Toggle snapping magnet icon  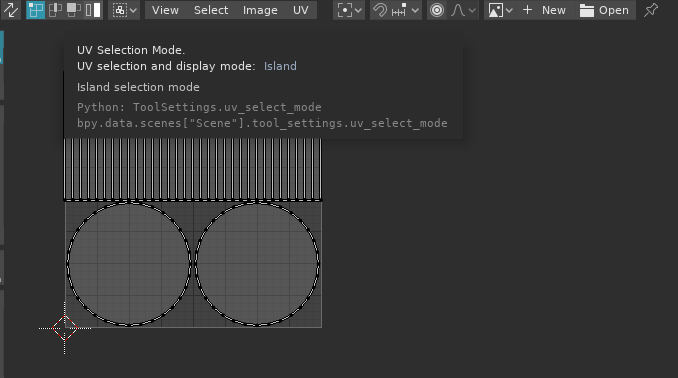tap(380, 10)
